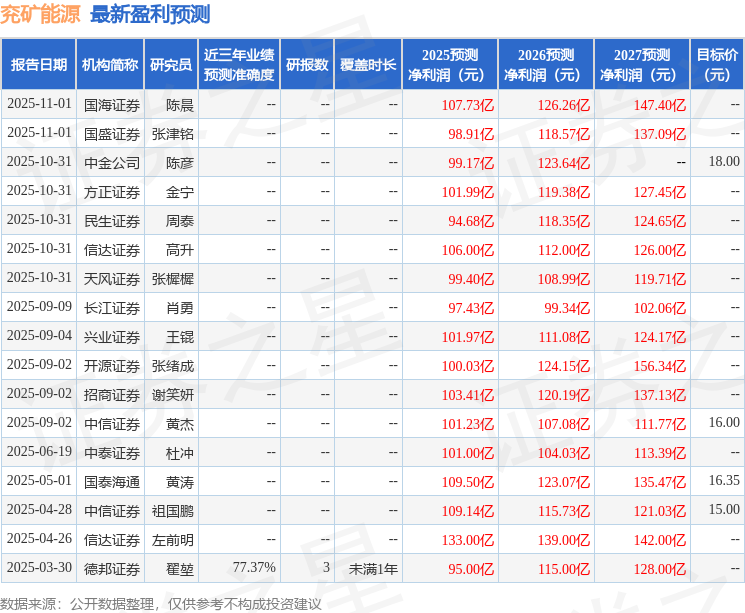Click 中信证券 in the 黄杰 row
This screenshot has width=745, height=613.
pos(112,424)
